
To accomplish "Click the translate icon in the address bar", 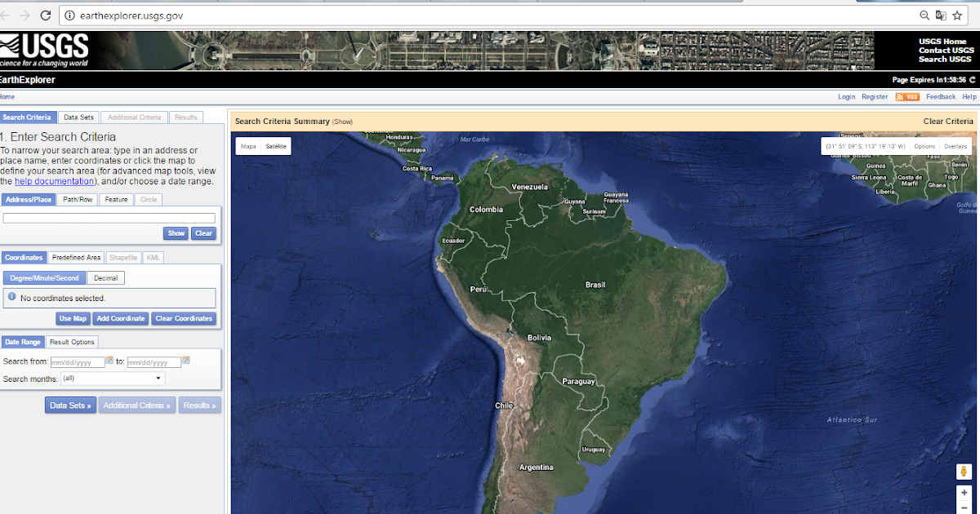I will click(x=941, y=15).
